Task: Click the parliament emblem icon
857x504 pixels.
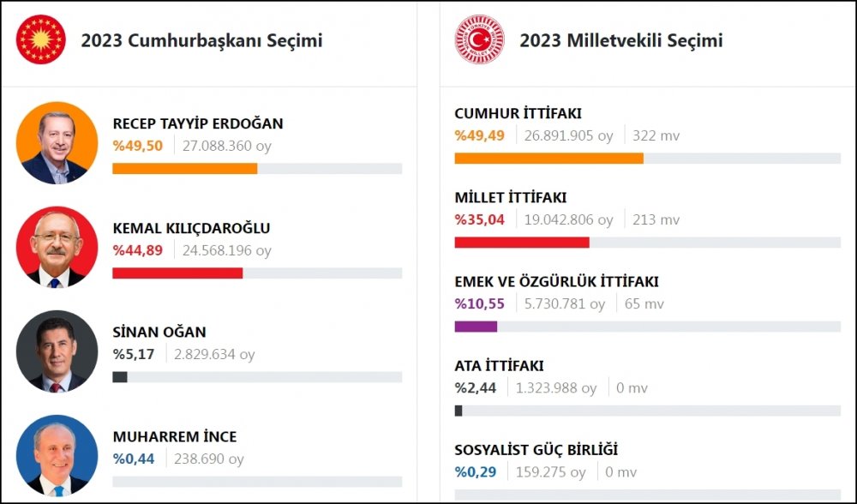Action: (480, 40)
